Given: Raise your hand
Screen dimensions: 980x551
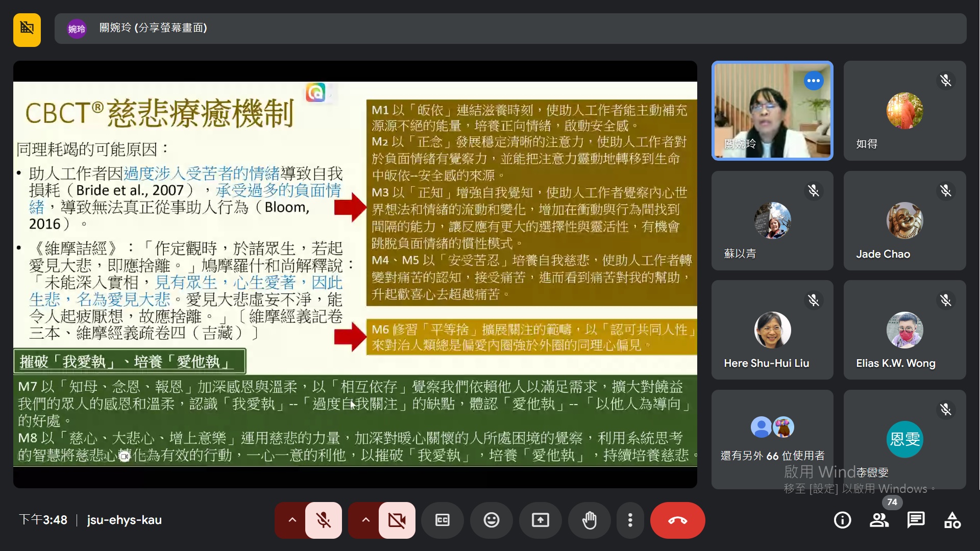Looking at the screenshot, I should coord(590,520).
